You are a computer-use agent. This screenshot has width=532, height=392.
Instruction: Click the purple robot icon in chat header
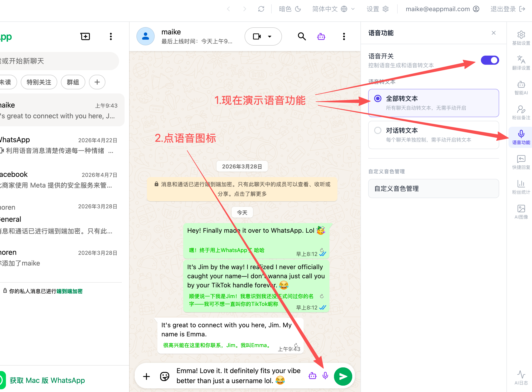321,36
